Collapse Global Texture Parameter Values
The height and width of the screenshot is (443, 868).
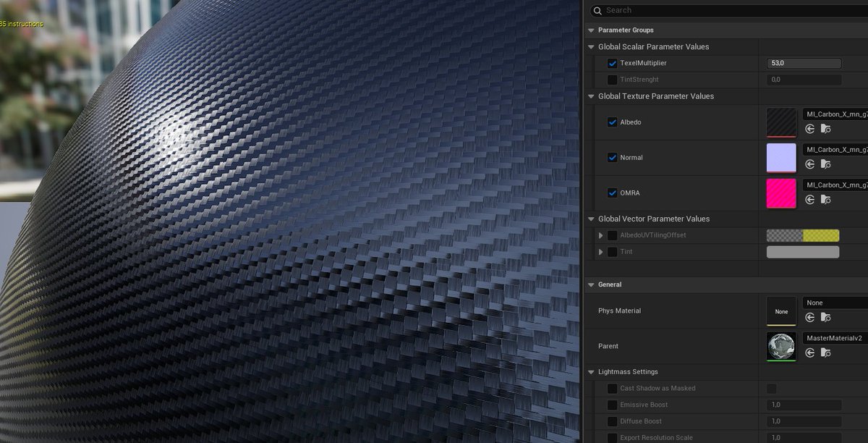tap(591, 96)
